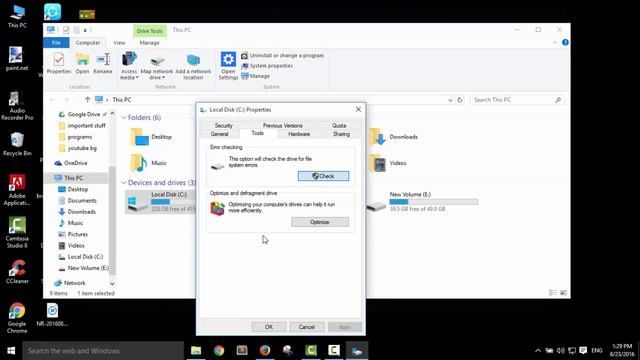This screenshot has height=360, width=640.
Task: Click New Volume (E:) in sidebar
Action: click(83, 268)
